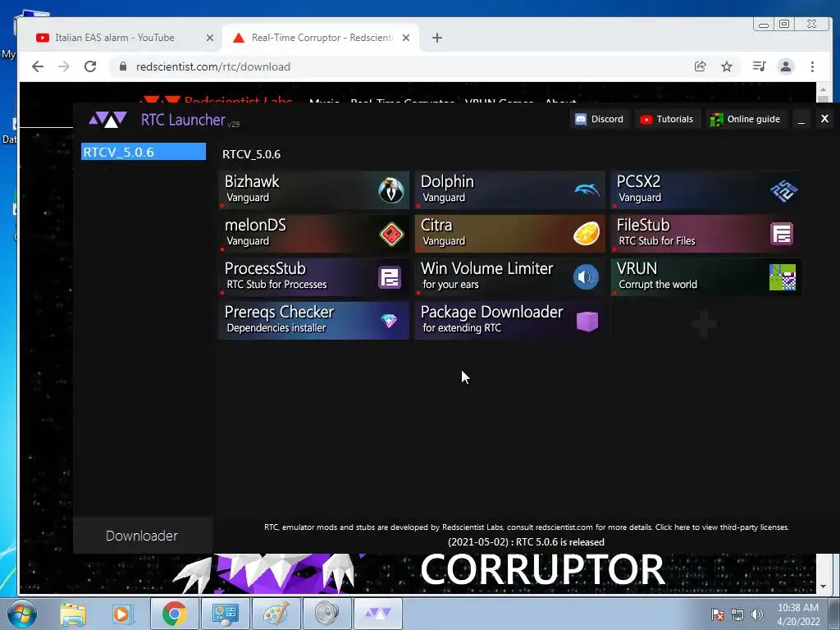Viewport: 840px width, 630px height.
Task: Click the Chrome address bar URL
Action: point(212,66)
